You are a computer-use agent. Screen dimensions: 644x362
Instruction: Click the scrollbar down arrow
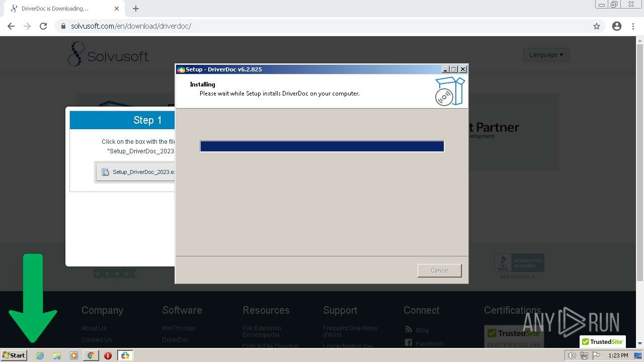point(640,343)
